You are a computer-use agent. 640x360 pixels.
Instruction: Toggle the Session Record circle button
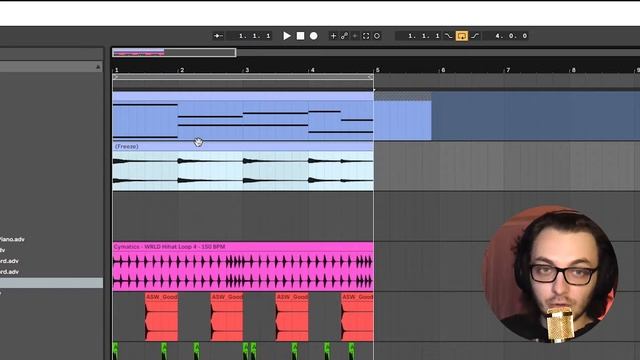point(377,36)
